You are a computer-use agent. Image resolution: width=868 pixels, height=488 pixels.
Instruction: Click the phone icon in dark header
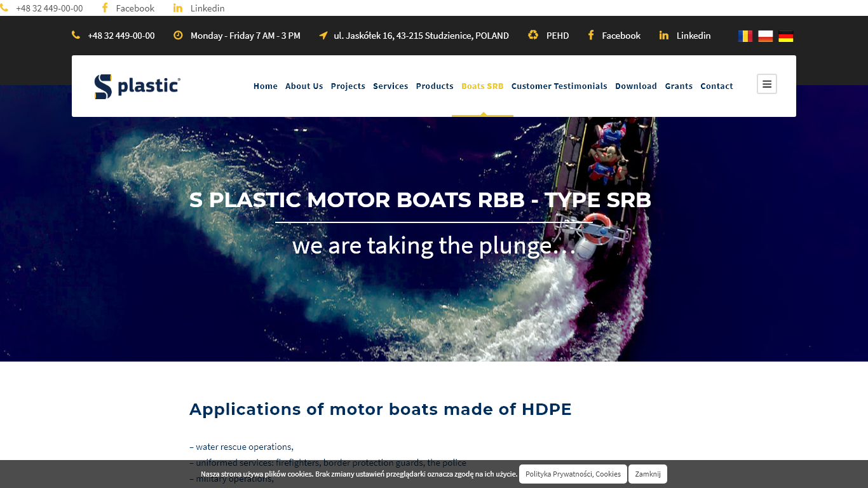coord(76,35)
